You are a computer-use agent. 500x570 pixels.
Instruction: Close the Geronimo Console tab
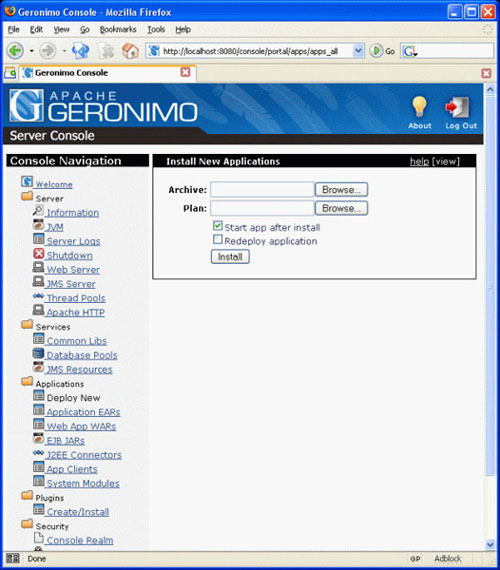pyautogui.click(x=185, y=72)
